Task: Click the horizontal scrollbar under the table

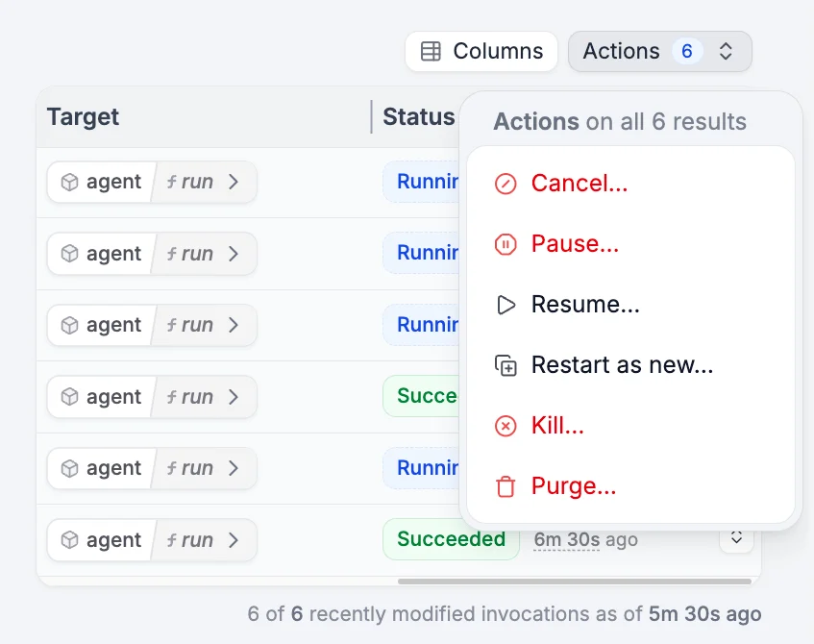Action: (x=574, y=582)
